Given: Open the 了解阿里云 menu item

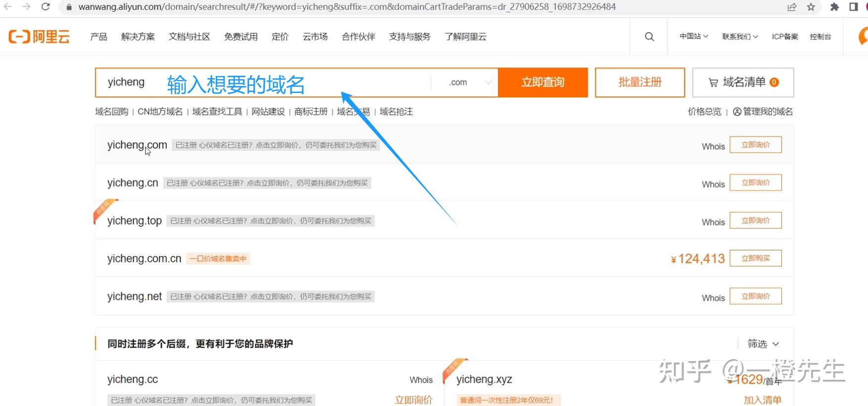Looking at the screenshot, I should tap(466, 37).
